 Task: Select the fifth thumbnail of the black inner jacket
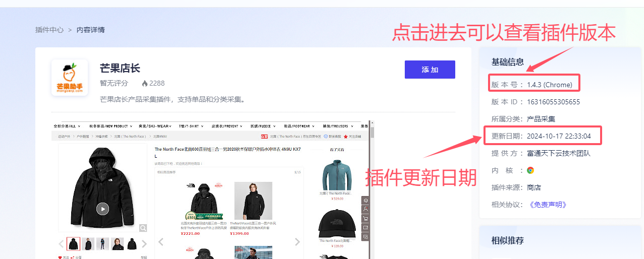coord(132,244)
